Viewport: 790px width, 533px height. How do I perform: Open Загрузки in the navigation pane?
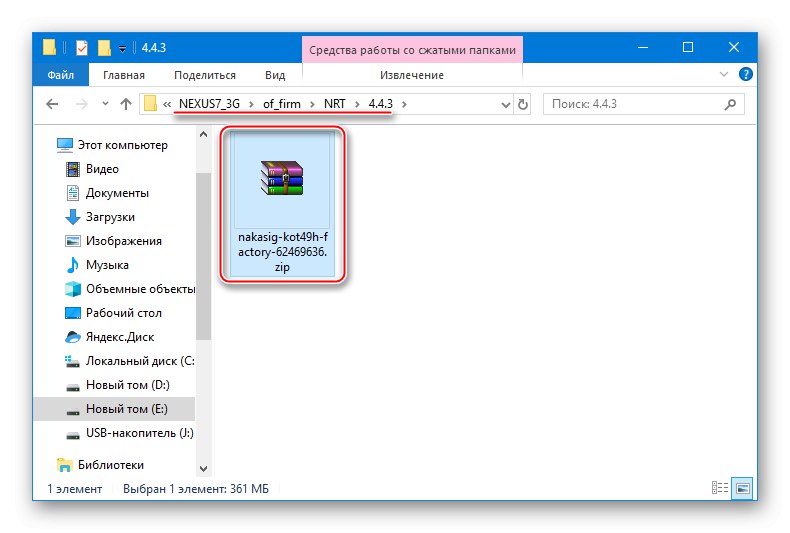(x=110, y=217)
